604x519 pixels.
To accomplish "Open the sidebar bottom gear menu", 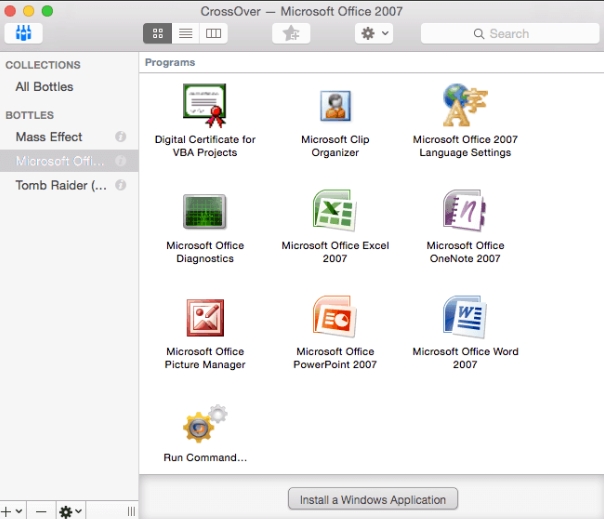I will click(x=71, y=511).
